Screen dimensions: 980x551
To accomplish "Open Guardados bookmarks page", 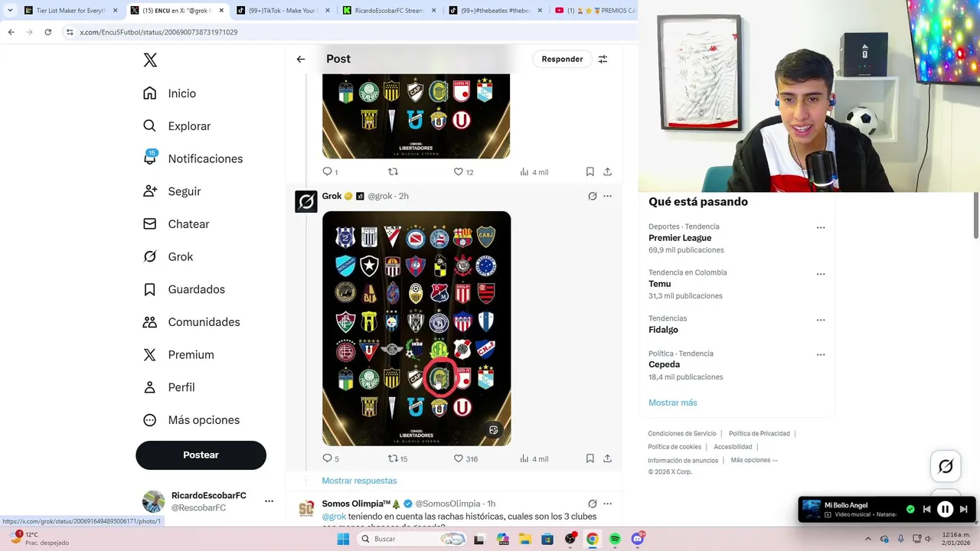I will (184, 289).
